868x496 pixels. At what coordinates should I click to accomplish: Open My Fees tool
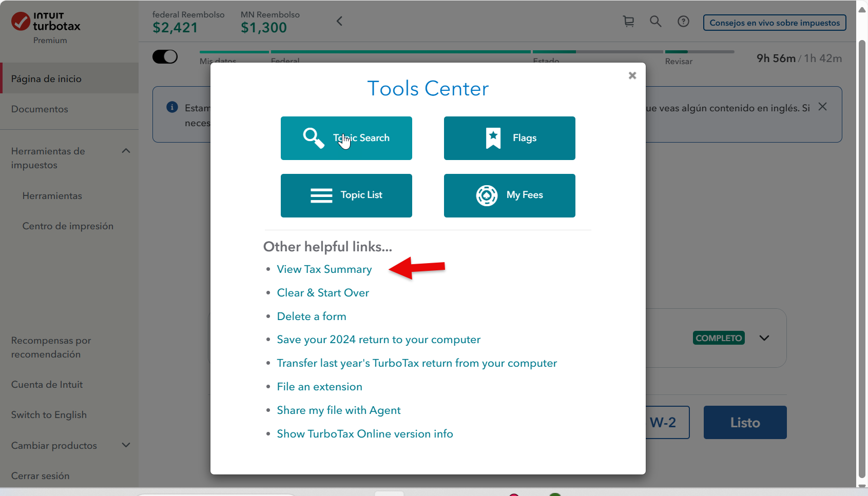tap(509, 195)
